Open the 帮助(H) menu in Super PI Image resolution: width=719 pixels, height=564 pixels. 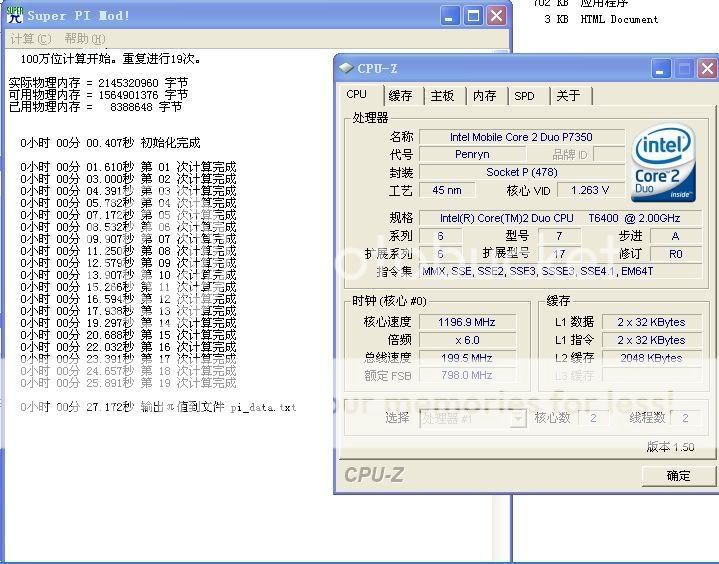pyautogui.click(x=85, y=39)
